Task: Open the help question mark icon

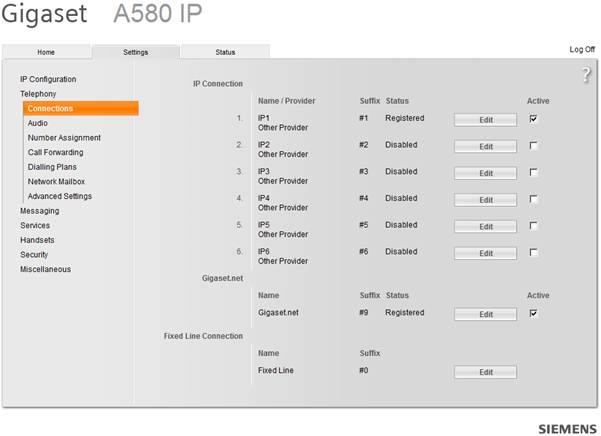Action: click(586, 74)
